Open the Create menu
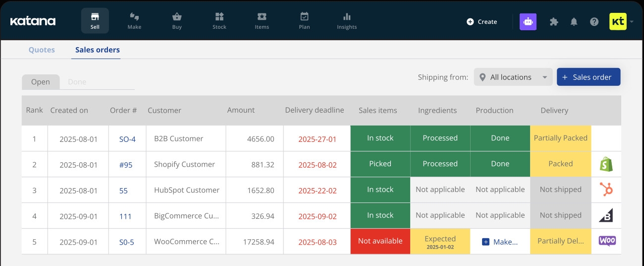 click(x=482, y=22)
